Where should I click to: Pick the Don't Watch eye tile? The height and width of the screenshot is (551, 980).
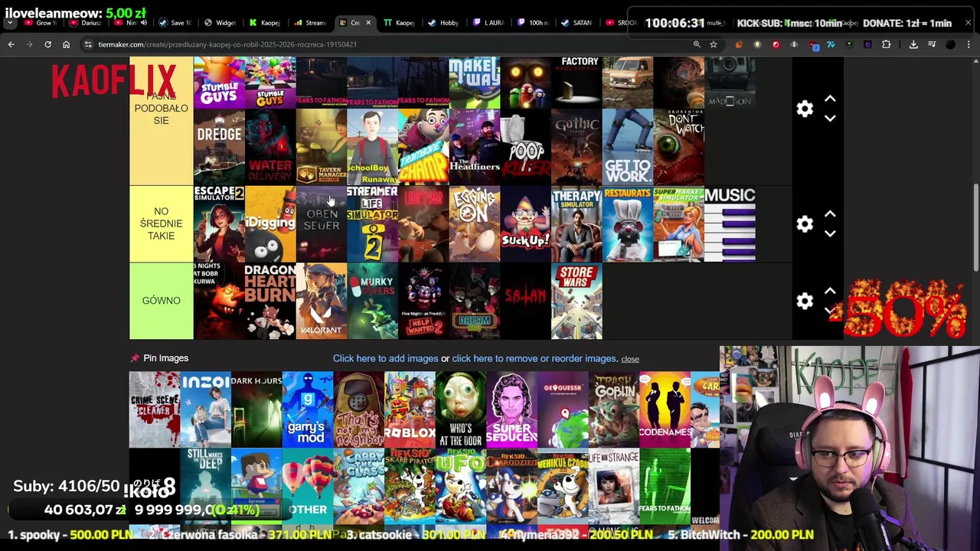coord(679,147)
